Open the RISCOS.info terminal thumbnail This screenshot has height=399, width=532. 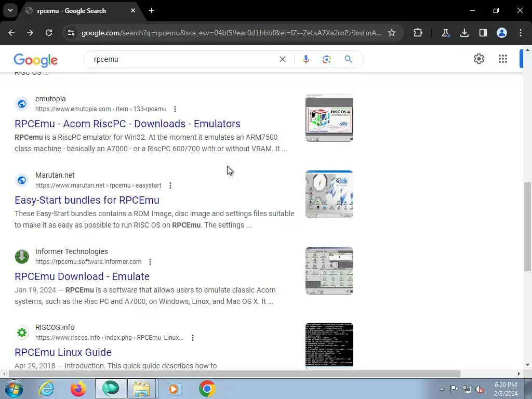click(x=329, y=346)
